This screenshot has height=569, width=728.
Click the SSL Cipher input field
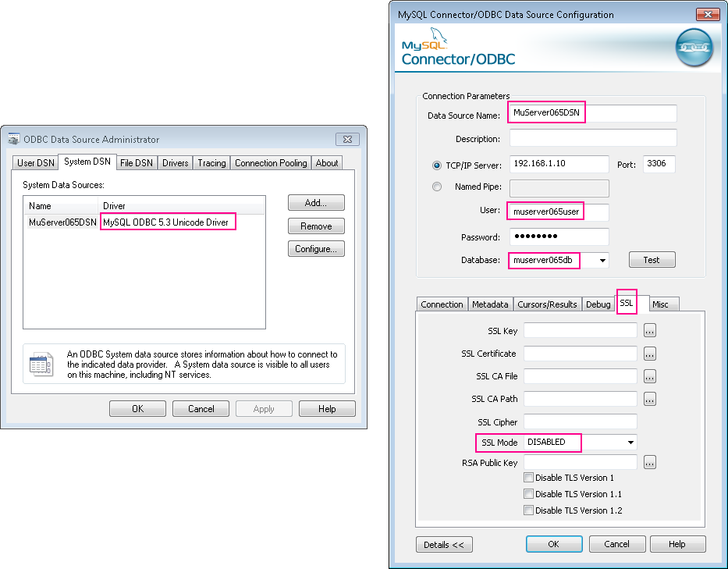click(581, 421)
